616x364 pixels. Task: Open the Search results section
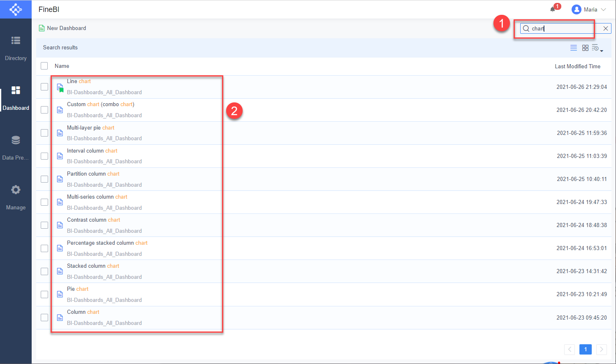pos(60,48)
